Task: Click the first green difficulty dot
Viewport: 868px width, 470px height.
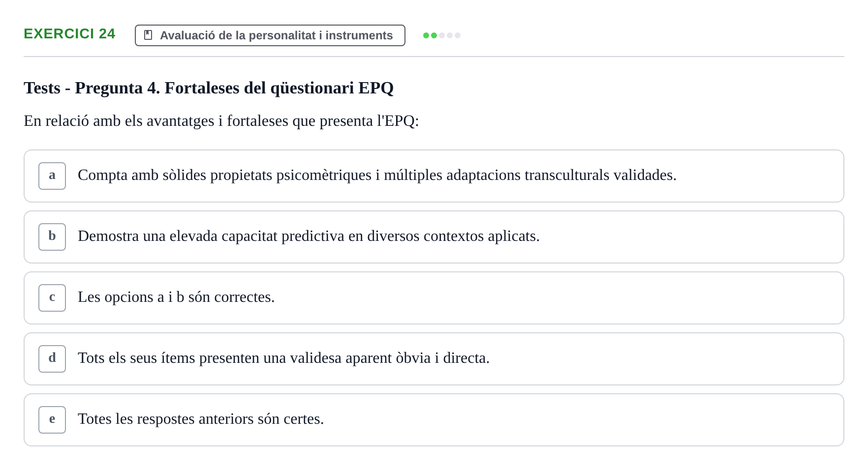Action: click(426, 35)
